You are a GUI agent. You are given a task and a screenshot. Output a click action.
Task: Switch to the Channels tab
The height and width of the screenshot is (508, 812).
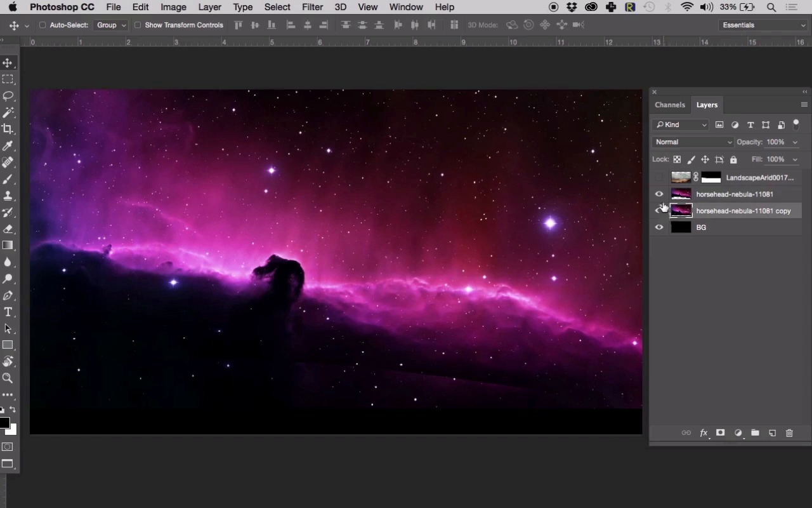pyautogui.click(x=670, y=105)
